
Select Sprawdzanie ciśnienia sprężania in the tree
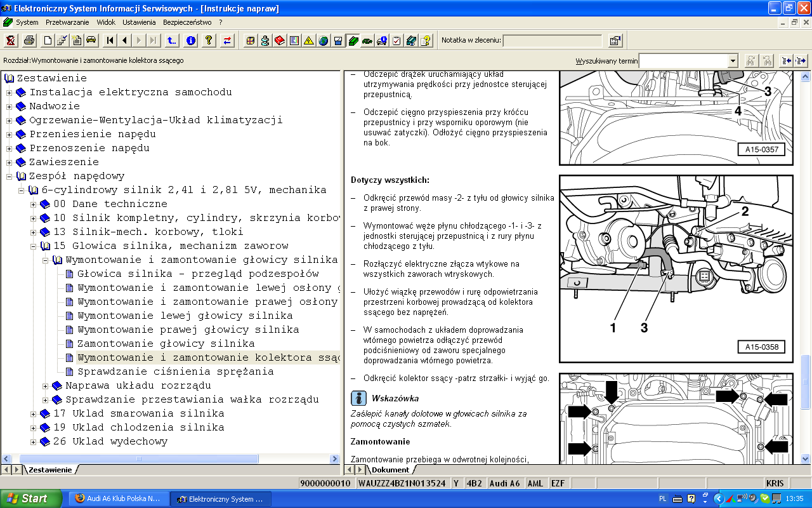pos(176,371)
